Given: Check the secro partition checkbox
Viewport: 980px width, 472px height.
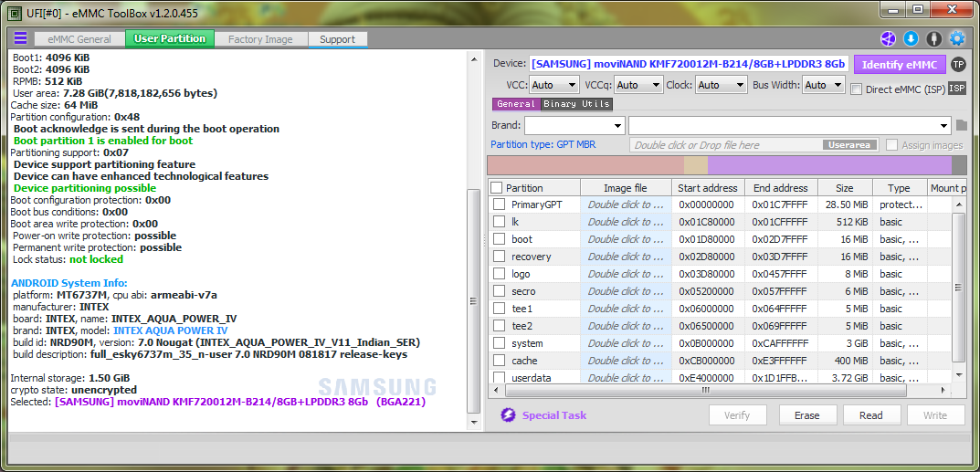Looking at the screenshot, I should pos(499,291).
